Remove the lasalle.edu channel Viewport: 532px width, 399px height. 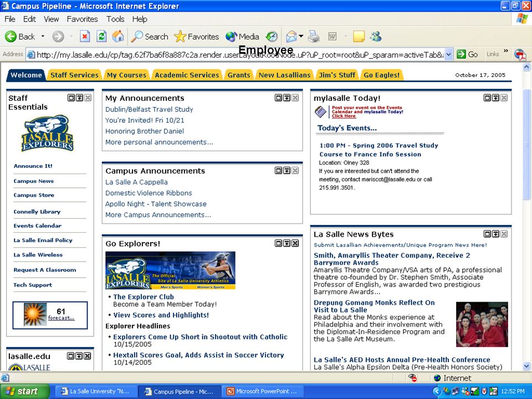(87, 356)
